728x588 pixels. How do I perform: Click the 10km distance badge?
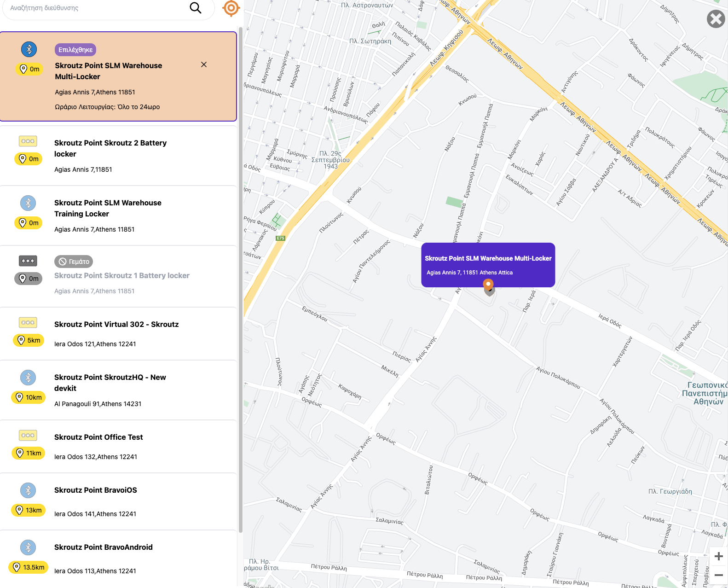tap(29, 397)
